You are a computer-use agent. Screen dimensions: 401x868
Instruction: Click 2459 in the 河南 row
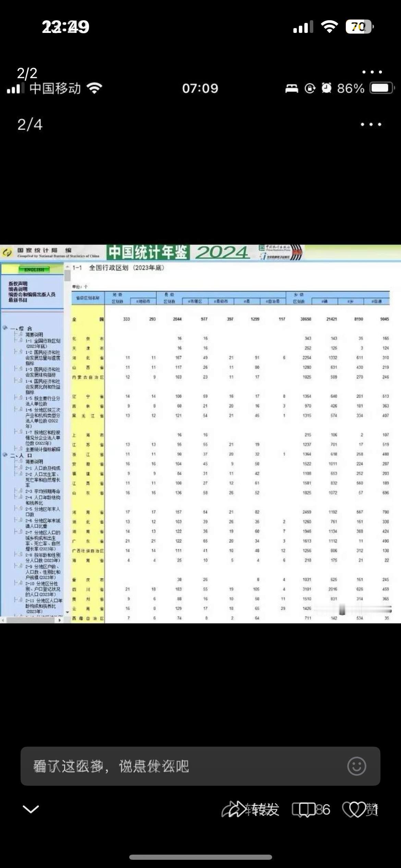click(307, 512)
